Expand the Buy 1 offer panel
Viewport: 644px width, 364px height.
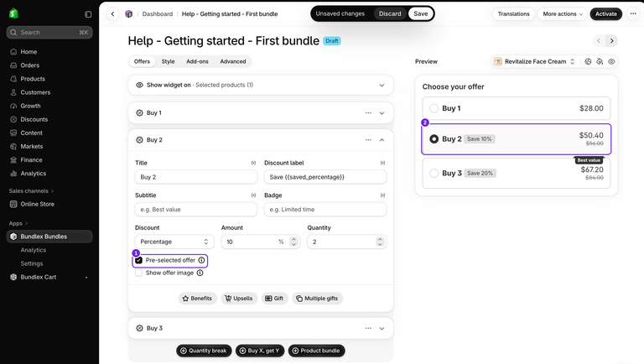point(382,113)
